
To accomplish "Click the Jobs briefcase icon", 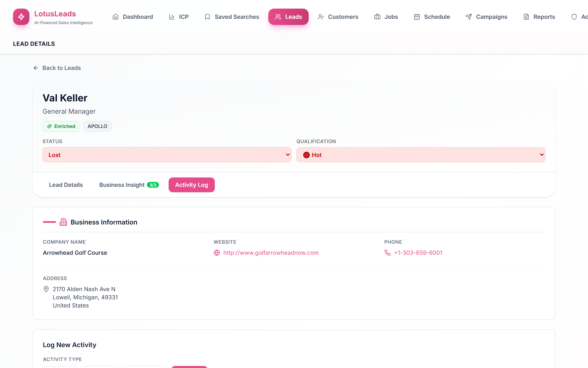I will 377,17.
